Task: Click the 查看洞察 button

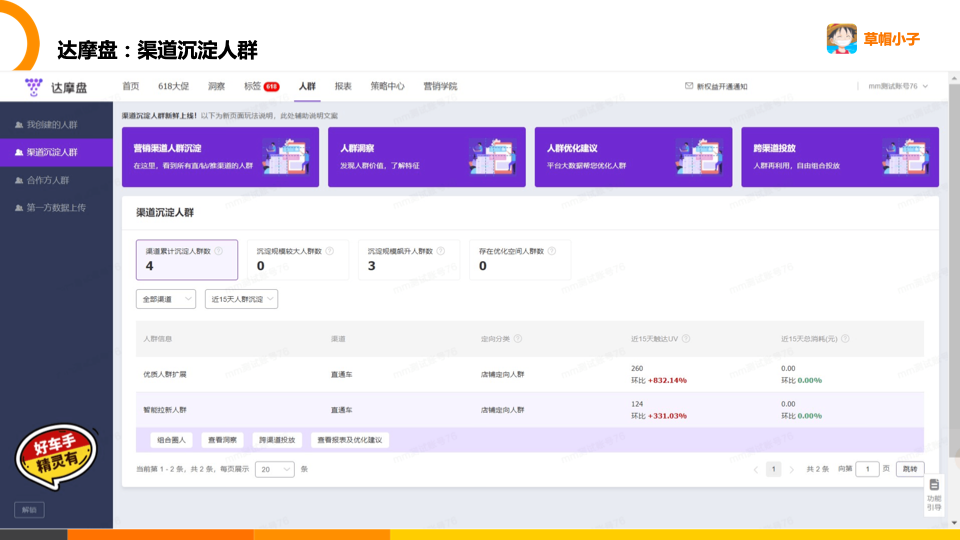Action: tap(222, 440)
